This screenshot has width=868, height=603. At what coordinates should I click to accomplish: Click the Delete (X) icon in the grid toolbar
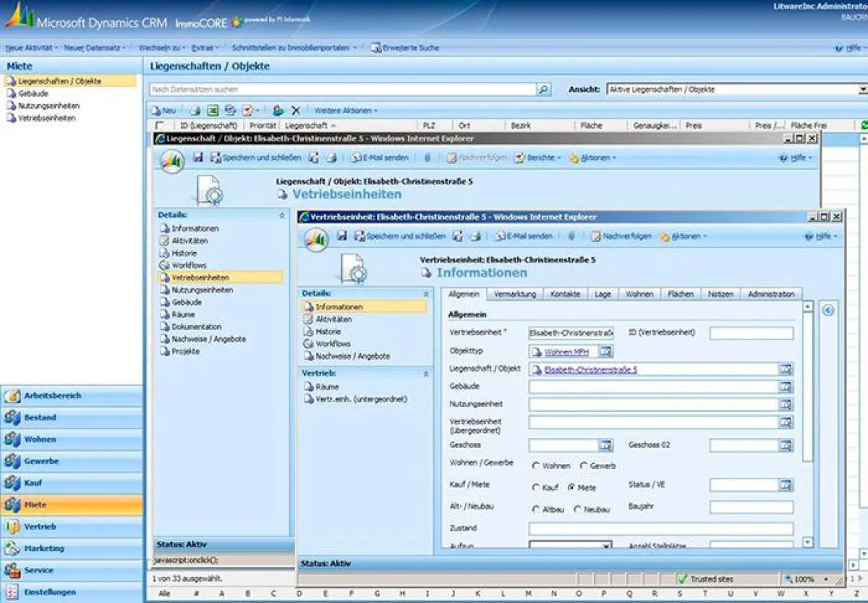tap(295, 110)
